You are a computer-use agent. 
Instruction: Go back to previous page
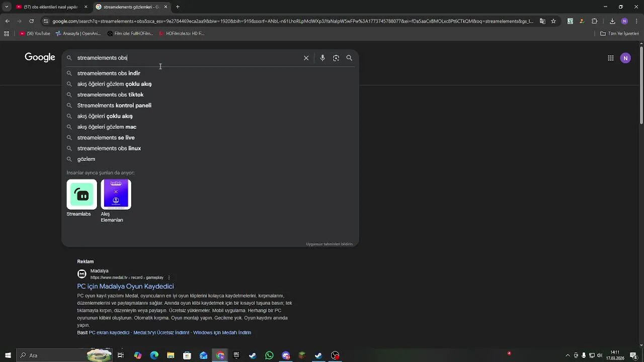coord(7,21)
